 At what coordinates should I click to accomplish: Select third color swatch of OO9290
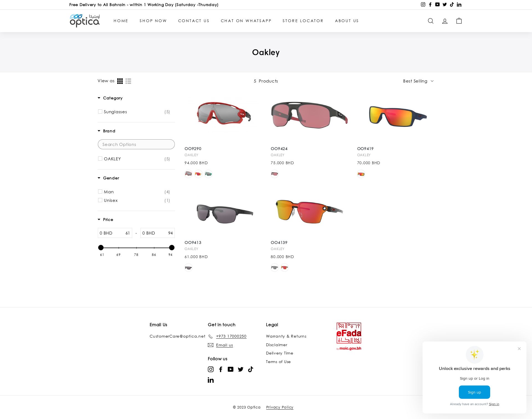point(208,174)
